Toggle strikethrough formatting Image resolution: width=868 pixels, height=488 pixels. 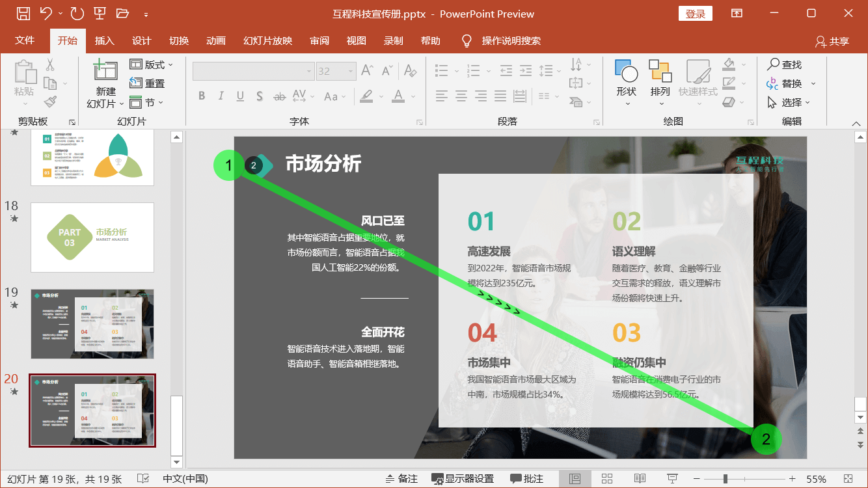tap(279, 96)
